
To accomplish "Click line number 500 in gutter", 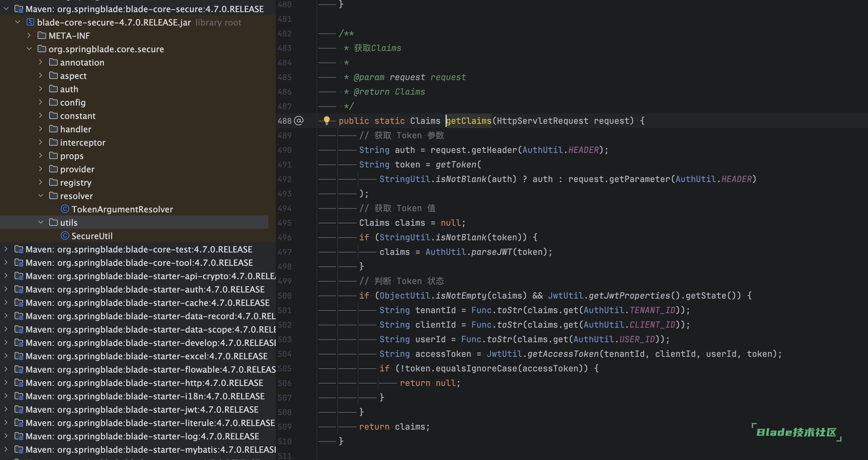I will click(x=284, y=296).
